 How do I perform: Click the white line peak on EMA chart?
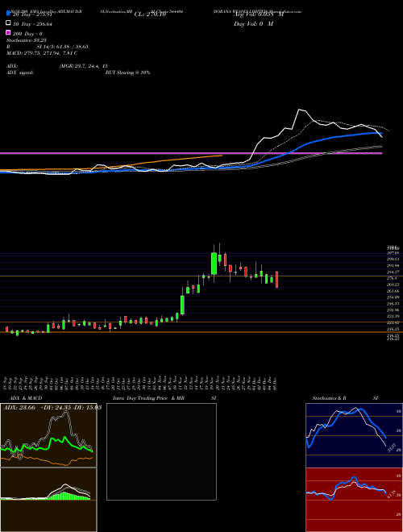pos(299,110)
